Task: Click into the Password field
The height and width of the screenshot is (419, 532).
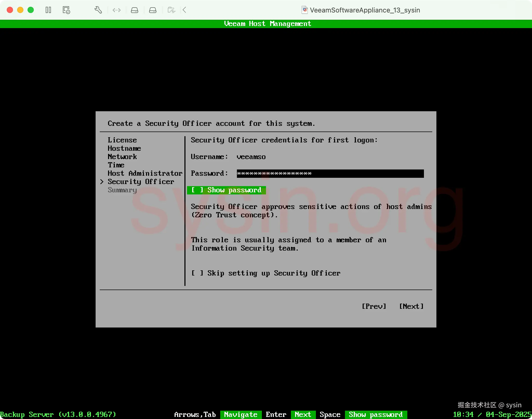Action: [330, 173]
